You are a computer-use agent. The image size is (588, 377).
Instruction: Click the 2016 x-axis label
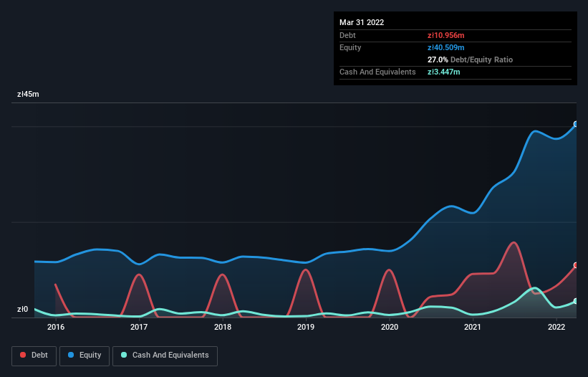(55, 327)
